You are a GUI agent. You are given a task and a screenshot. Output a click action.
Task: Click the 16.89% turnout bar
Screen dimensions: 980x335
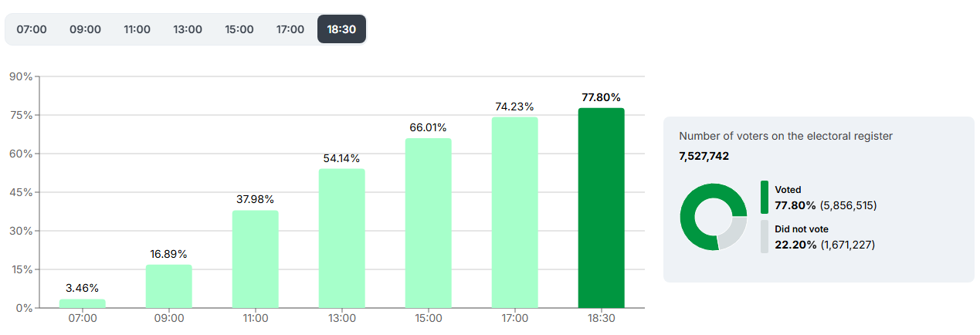pyautogui.click(x=169, y=286)
